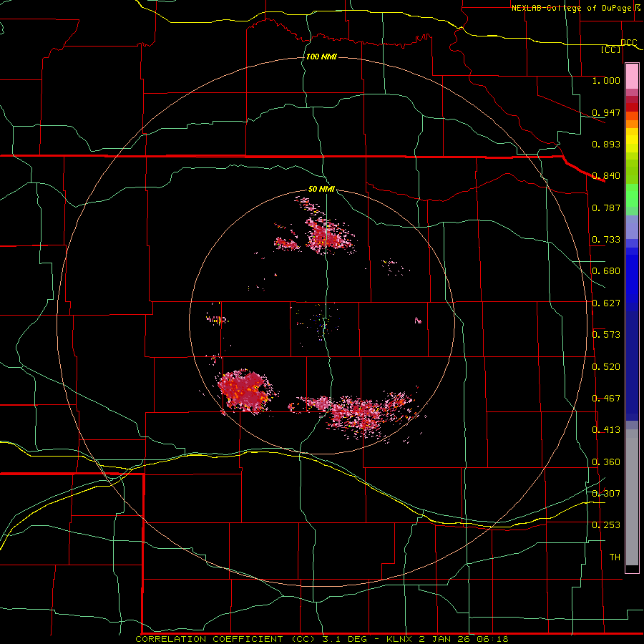
Task: Click the 2 JAN 26 date text
Action: pyautogui.click(x=444, y=639)
